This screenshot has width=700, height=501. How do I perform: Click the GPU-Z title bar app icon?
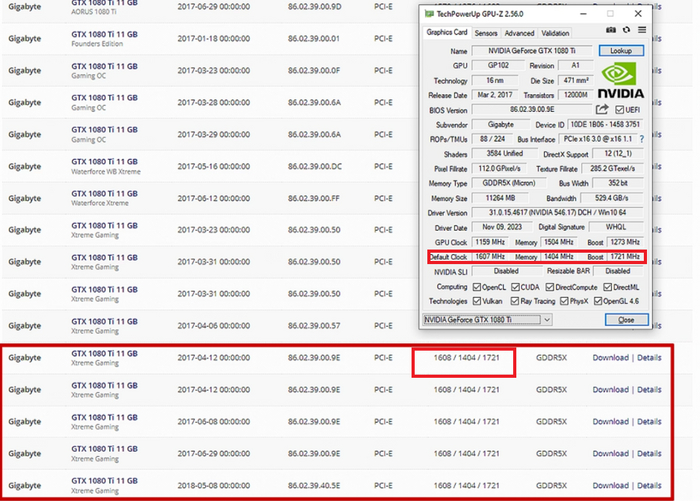pyautogui.click(x=429, y=14)
